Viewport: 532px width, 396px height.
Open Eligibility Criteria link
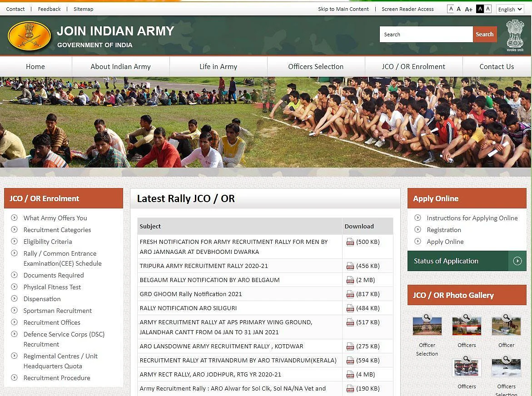[48, 242]
